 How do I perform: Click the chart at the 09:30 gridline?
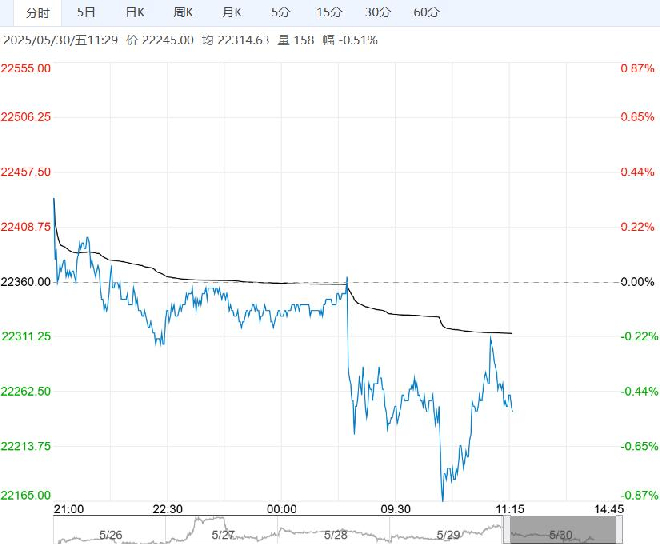(x=395, y=282)
